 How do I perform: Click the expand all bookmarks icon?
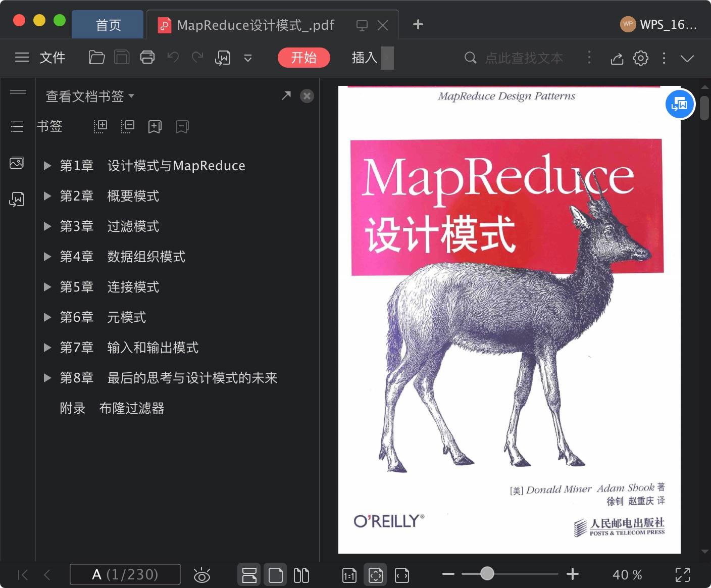pos(100,126)
